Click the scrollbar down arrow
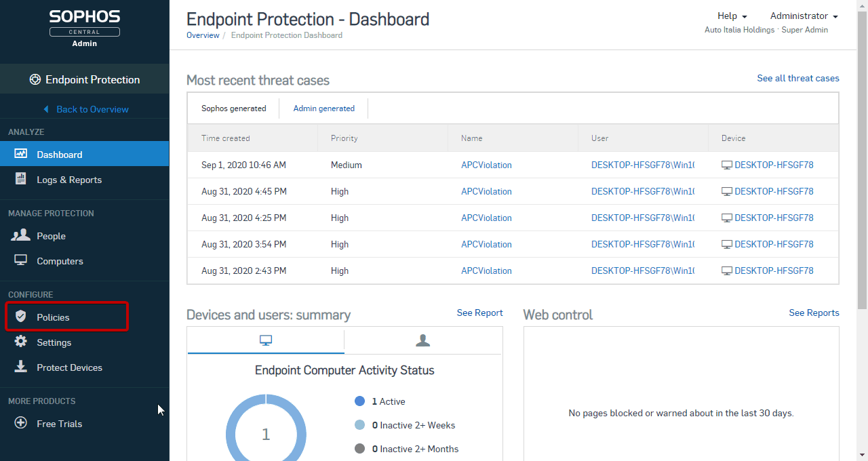Image resolution: width=868 pixels, height=461 pixels. (862, 455)
